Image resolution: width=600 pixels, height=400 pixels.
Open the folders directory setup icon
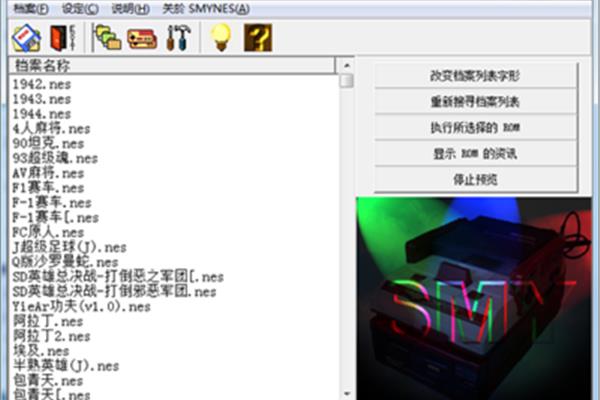coord(108,38)
